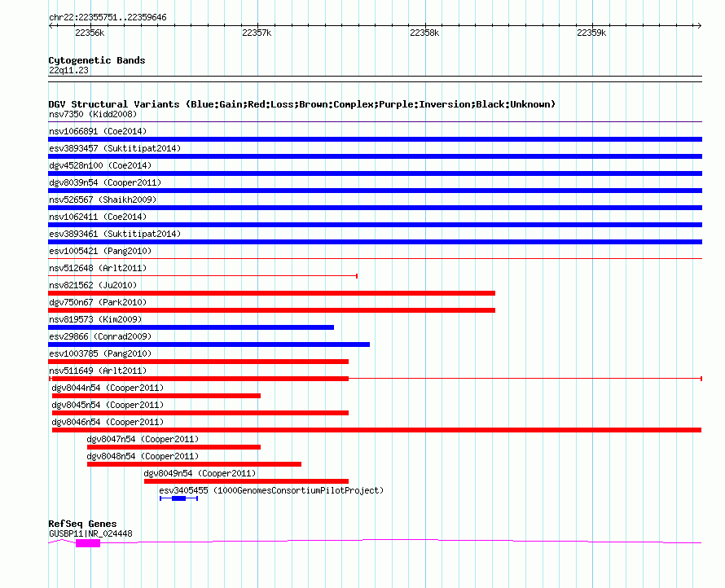Click the red bar under dgv8046n54
Image resolution: width=725 pixels, height=588 pixels.
tap(377, 430)
